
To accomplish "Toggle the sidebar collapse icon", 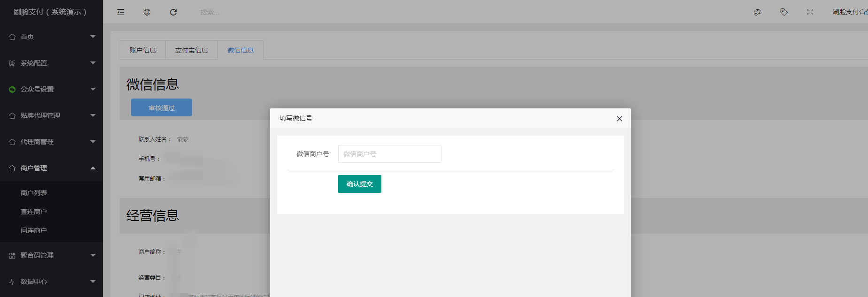I will [x=121, y=12].
